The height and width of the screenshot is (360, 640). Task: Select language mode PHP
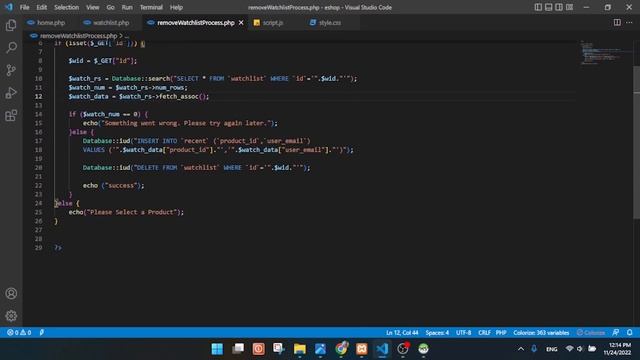(x=501, y=333)
